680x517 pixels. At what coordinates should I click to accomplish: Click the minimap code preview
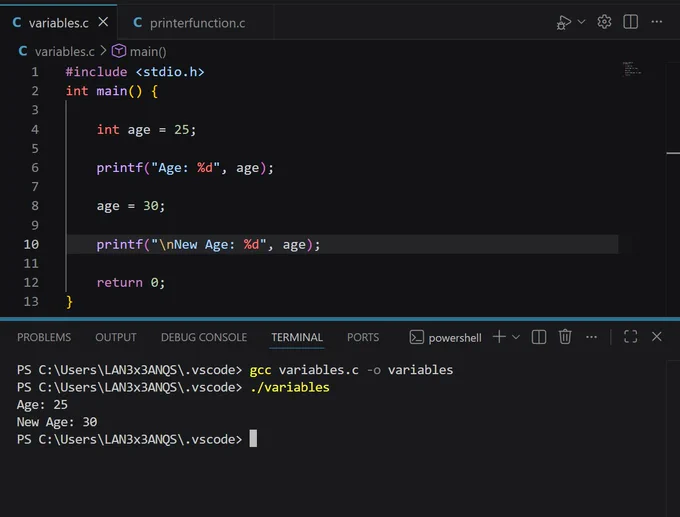click(631, 69)
